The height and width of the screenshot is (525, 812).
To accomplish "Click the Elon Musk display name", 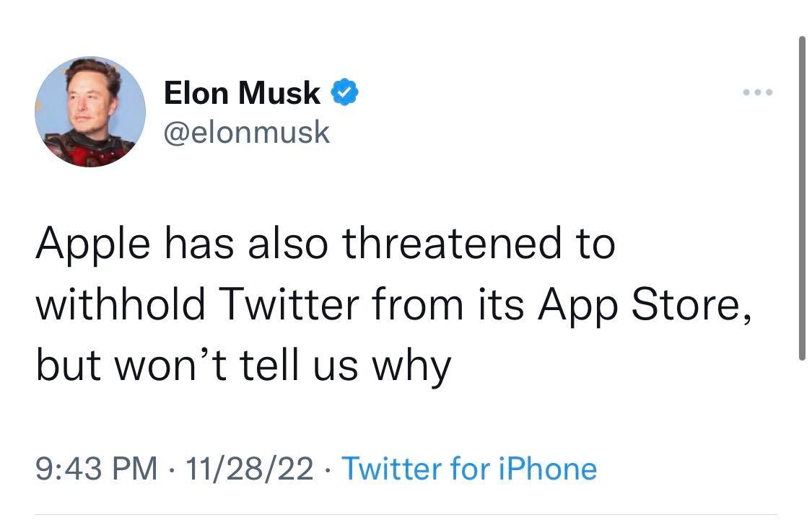I will pyautogui.click(x=242, y=92).
